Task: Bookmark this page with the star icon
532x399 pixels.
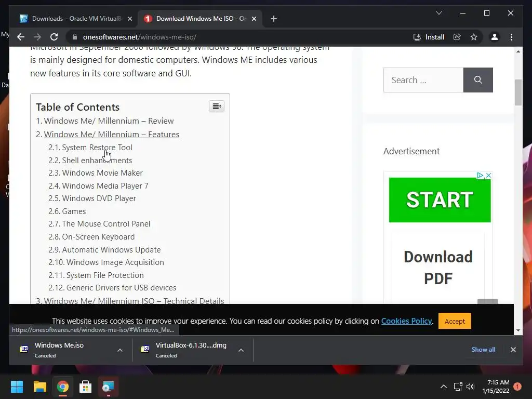Action: point(474,37)
